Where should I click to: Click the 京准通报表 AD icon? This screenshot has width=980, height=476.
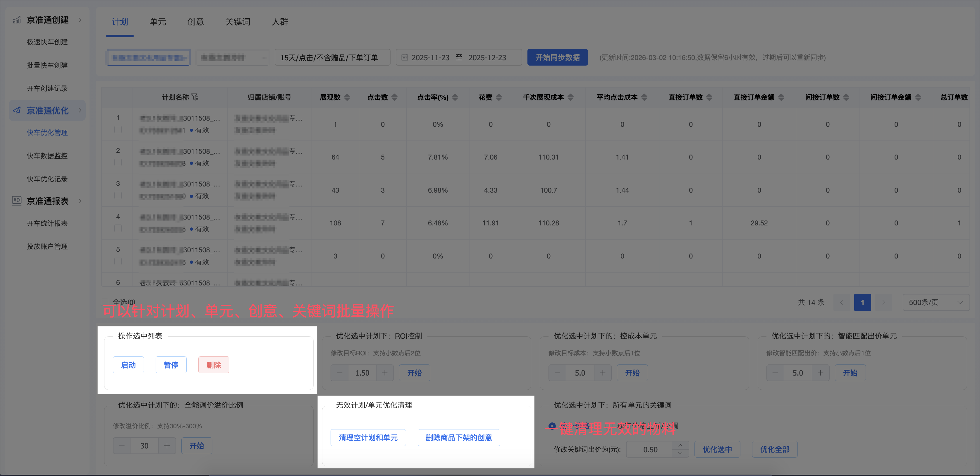(17, 200)
